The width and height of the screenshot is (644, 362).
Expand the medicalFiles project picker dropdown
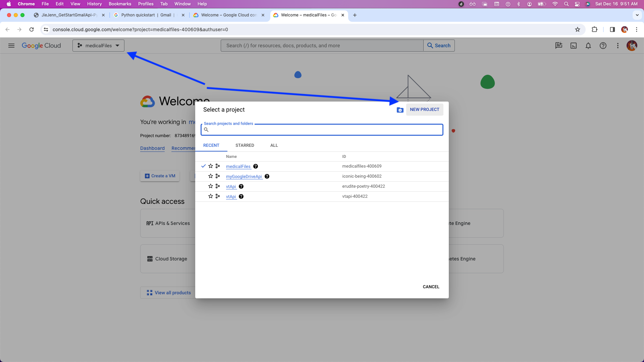98,46
